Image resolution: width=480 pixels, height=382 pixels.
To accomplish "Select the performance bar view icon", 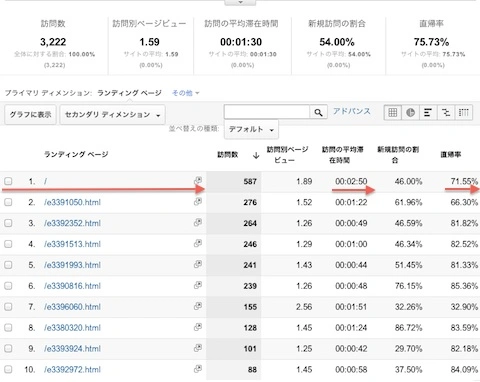I will pos(428,113).
